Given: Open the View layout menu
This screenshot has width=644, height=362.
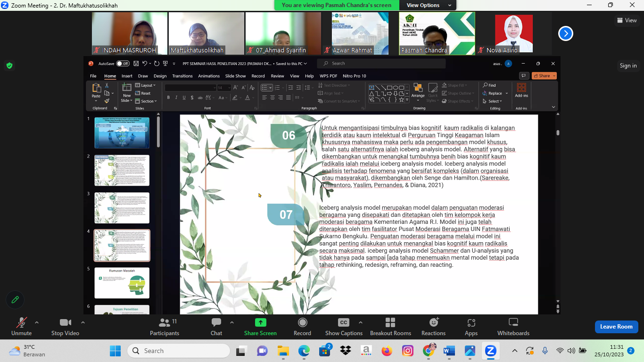Looking at the screenshot, I should point(627,20).
